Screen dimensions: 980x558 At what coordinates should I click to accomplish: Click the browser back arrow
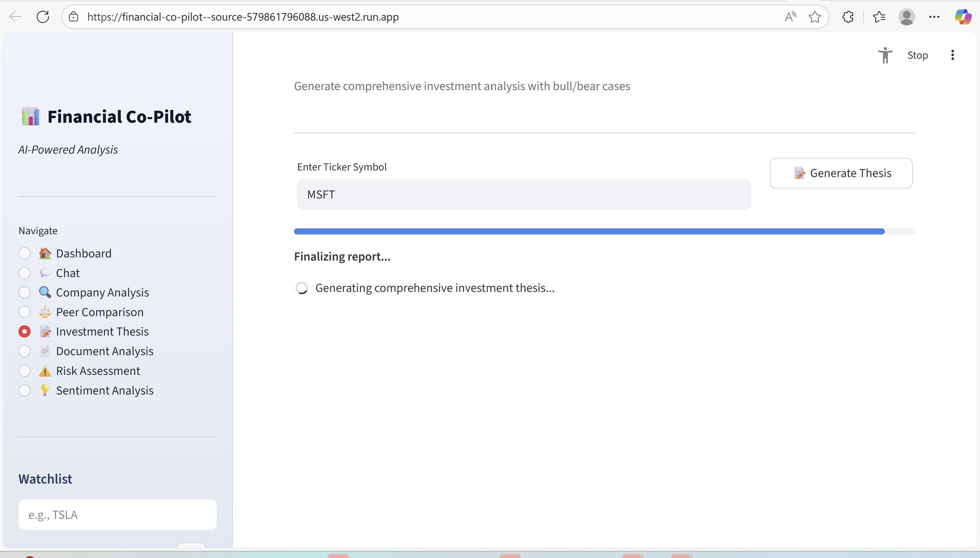click(x=15, y=17)
